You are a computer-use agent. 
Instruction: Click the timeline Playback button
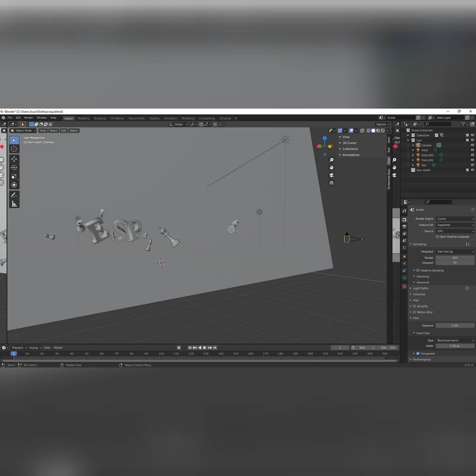[x=19, y=347]
